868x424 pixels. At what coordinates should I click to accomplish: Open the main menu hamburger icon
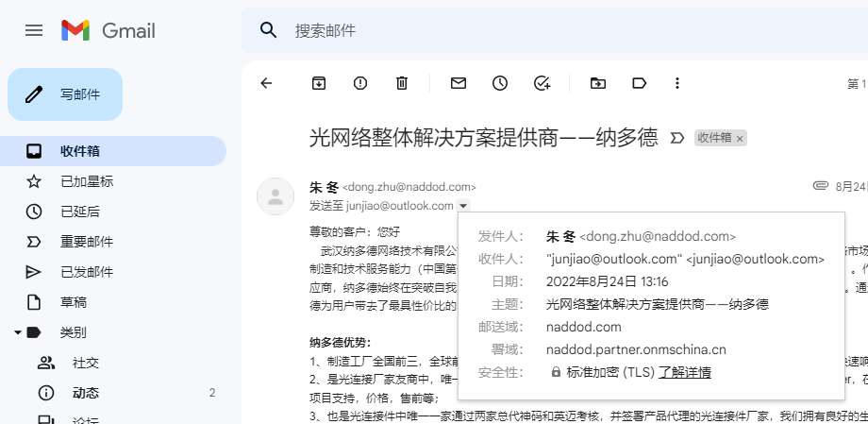tap(34, 30)
